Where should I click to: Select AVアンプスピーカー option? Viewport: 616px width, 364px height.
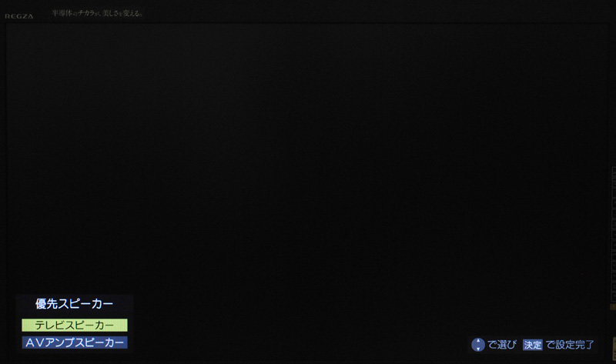[x=74, y=342]
